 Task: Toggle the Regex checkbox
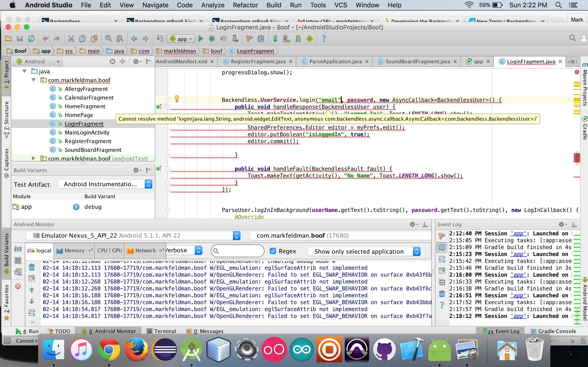click(273, 251)
